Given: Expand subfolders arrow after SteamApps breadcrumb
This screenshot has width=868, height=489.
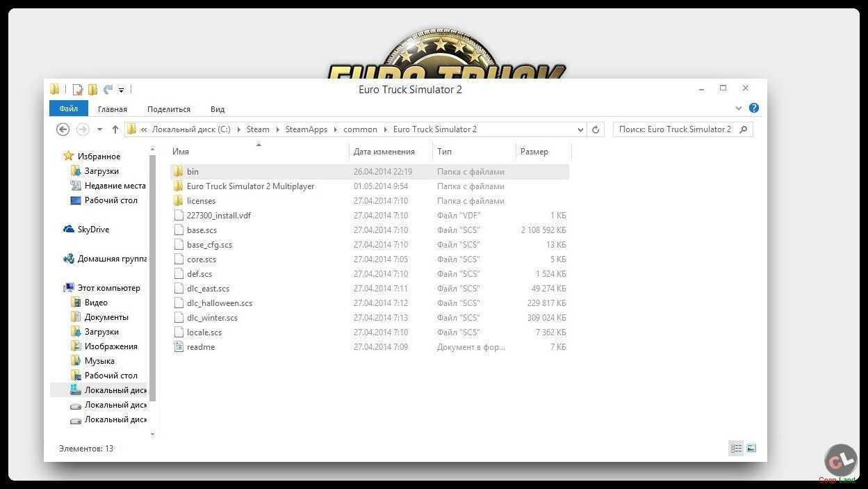Looking at the screenshot, I should 335,129.
